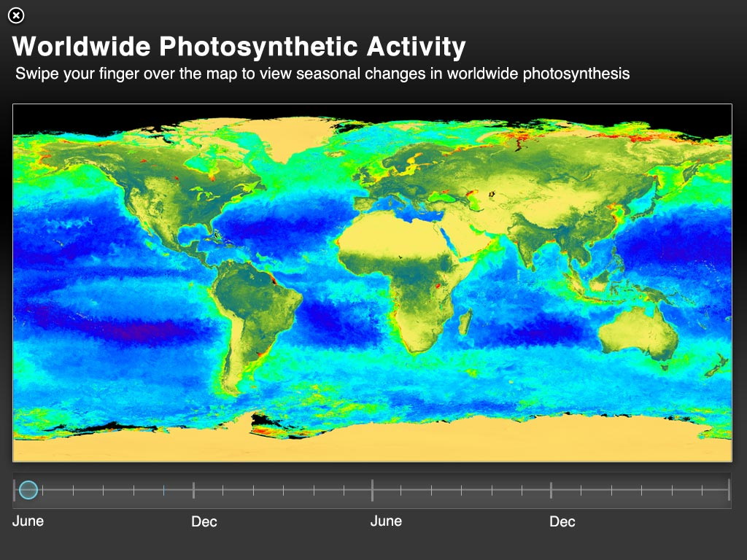
Task: Click the swipe instruction subtitle text
Action: [x=322, y=74]
